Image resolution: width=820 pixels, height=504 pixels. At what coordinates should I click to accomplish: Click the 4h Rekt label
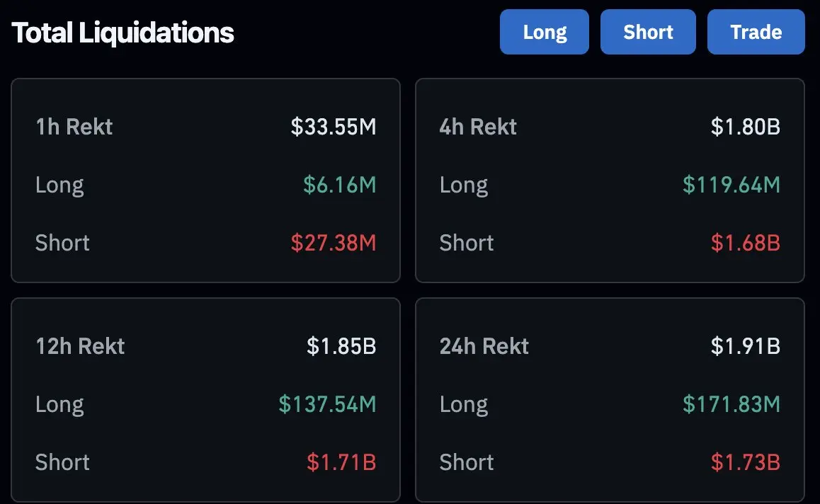[x=478, y=127]
